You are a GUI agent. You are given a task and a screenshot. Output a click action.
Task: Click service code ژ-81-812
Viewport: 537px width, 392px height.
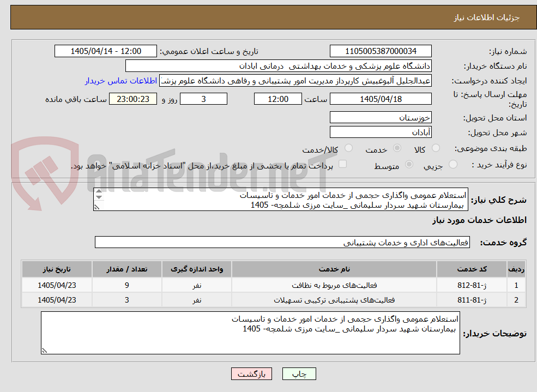(x=472, y=285)
